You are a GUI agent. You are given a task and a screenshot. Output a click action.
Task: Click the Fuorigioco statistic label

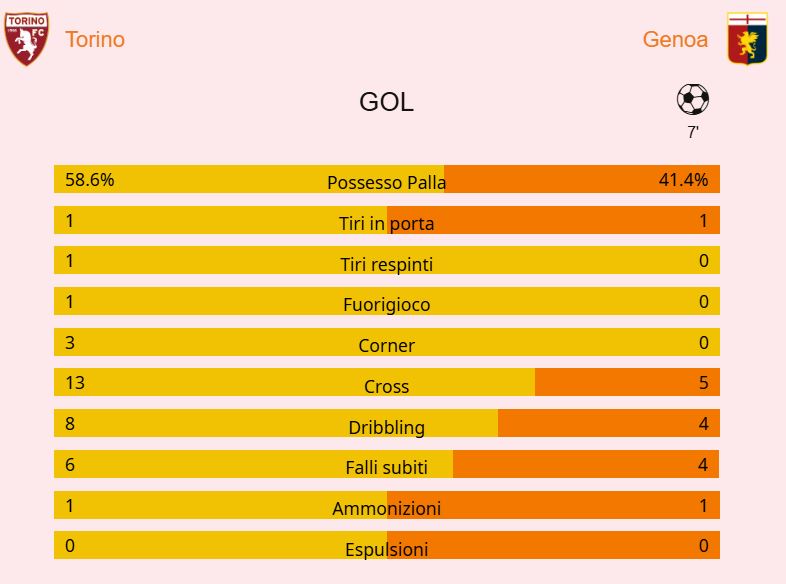tap(386, 304)
